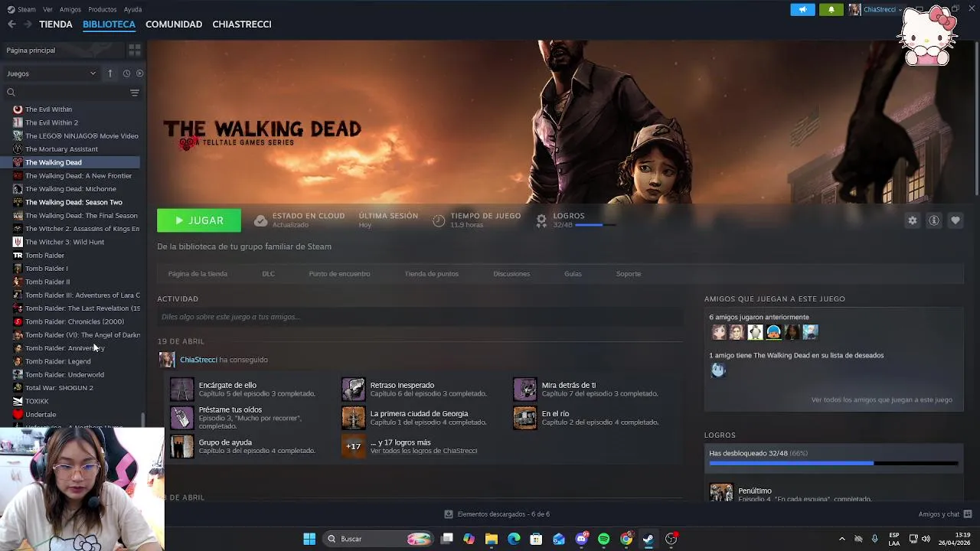Open the library advanced filter options
This screenshot has width=980, height=551.
point(135,93)
